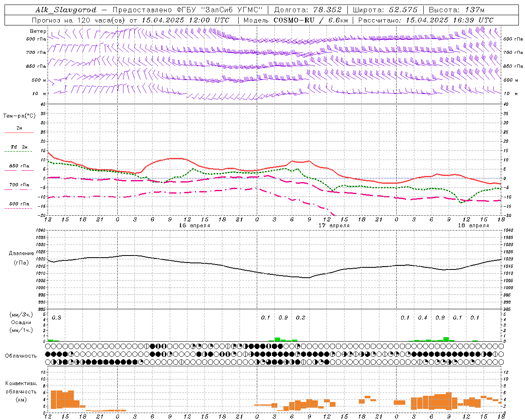Click the 0.3 precipitation value

(56, 317)
